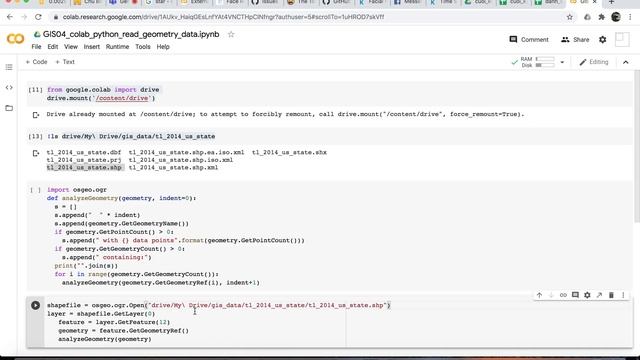This screenshot has width=640, height=360.
Task: Click the RAM usage bar
Action: tap(545, 59)
